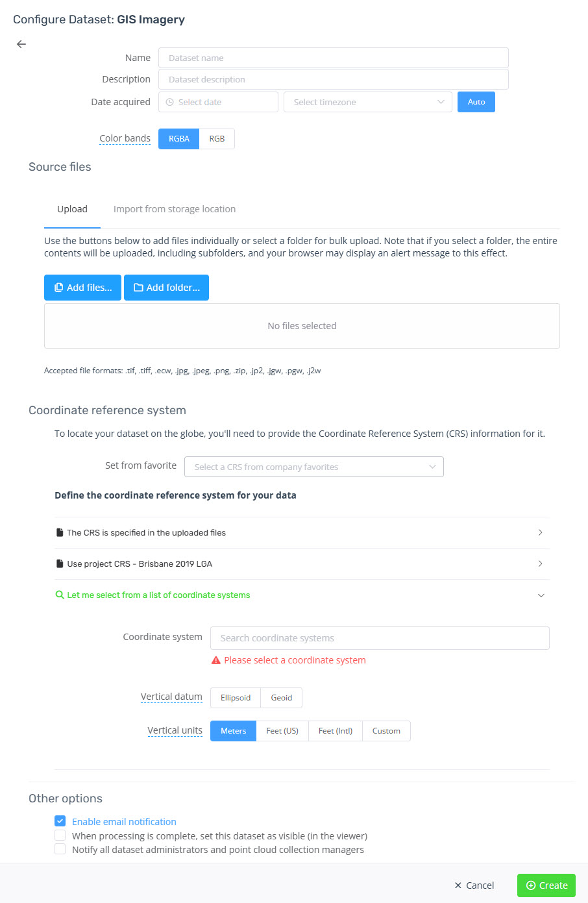Click the green Create button
The width and height of the screenshot is (588, 903).
point(546,885)
